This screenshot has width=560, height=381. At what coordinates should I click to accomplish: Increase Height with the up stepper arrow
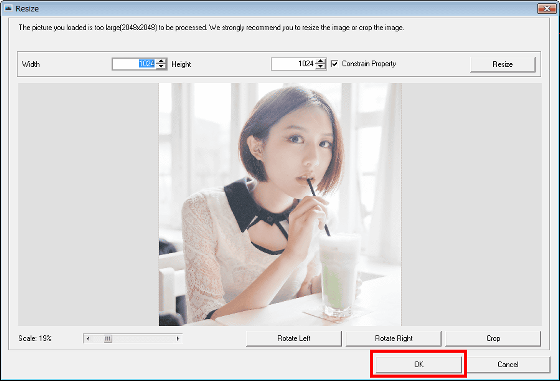click(321, 61)
